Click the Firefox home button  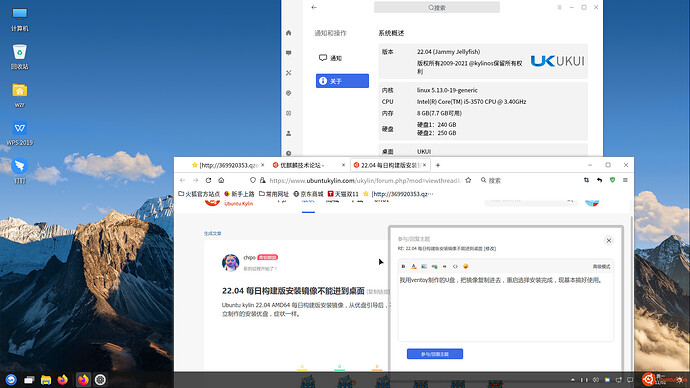click(x=221, y=180)
